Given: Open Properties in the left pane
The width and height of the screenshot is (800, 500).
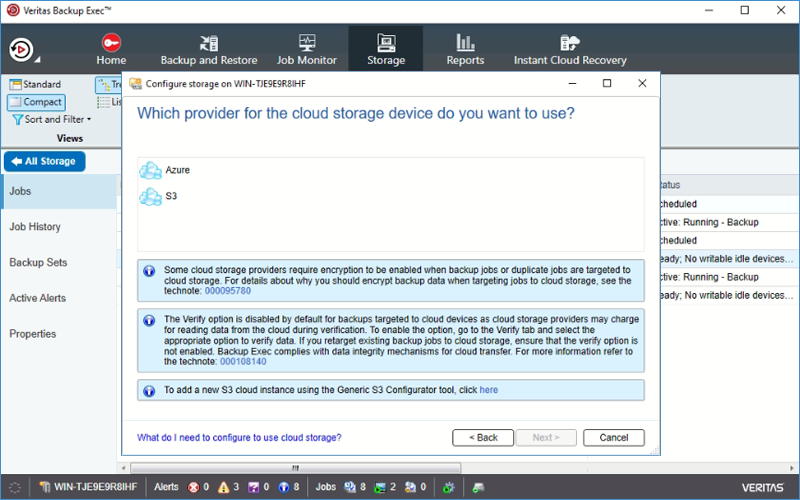Looking at the screenshot, I should [59, 334].
